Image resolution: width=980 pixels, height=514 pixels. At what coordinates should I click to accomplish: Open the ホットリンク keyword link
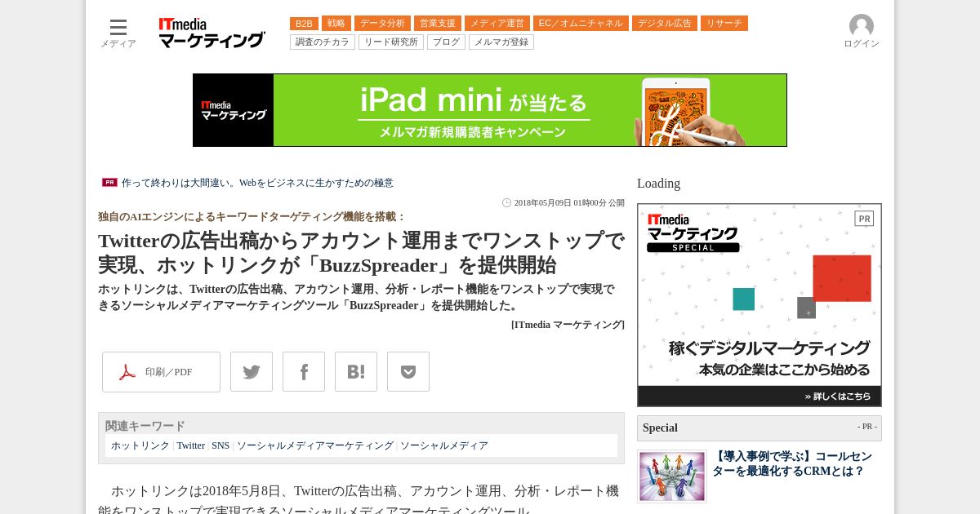coord(140,445)
